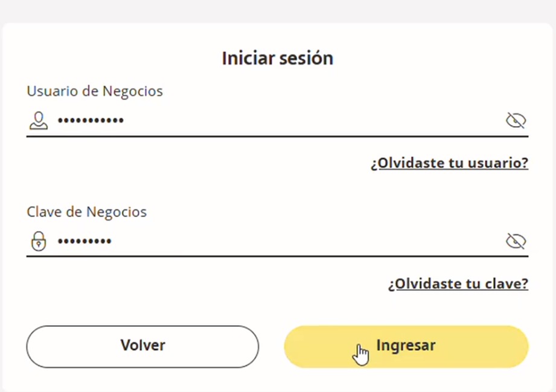The width and height of the screenshot is (556, 392).
Task: Click the masked dots in password field
Action: [x=85, y=241]
